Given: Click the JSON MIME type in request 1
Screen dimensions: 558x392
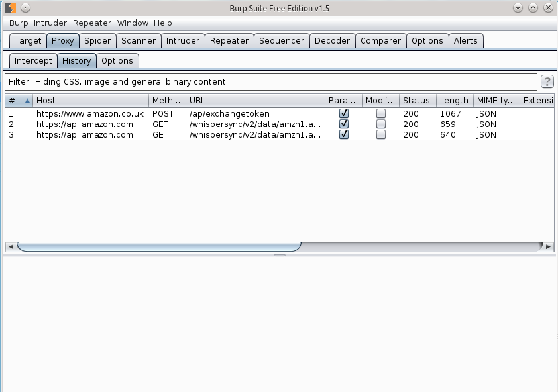Looking at the screenshot, I should (x=486, y=114).
